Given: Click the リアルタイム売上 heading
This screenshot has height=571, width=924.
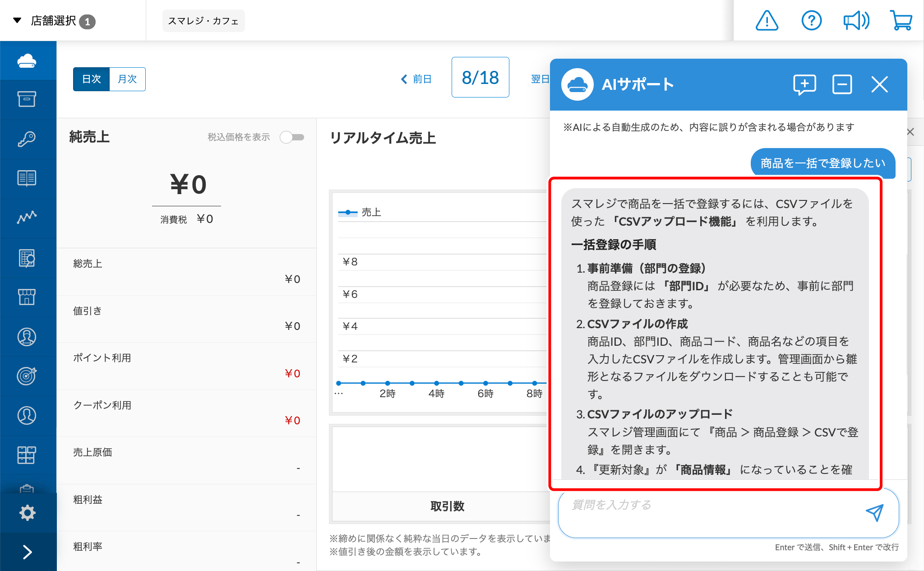Looking at the screenshot, I should tap(383, 138).
